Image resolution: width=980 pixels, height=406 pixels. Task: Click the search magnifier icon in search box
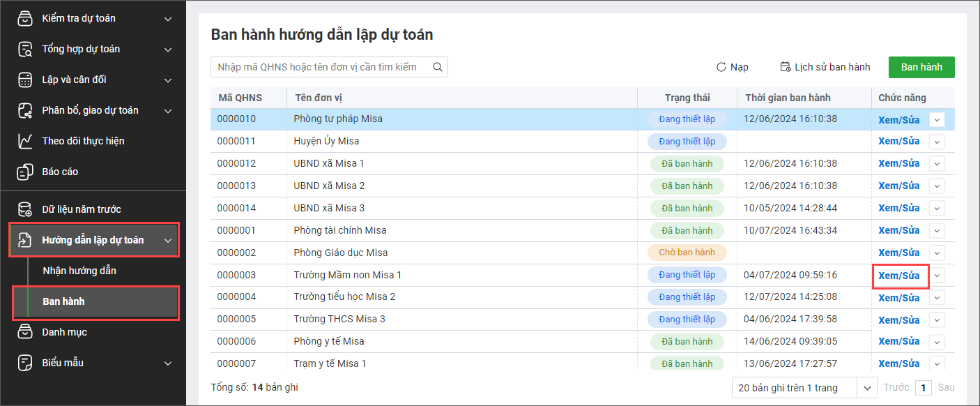(x=438, y=67)
